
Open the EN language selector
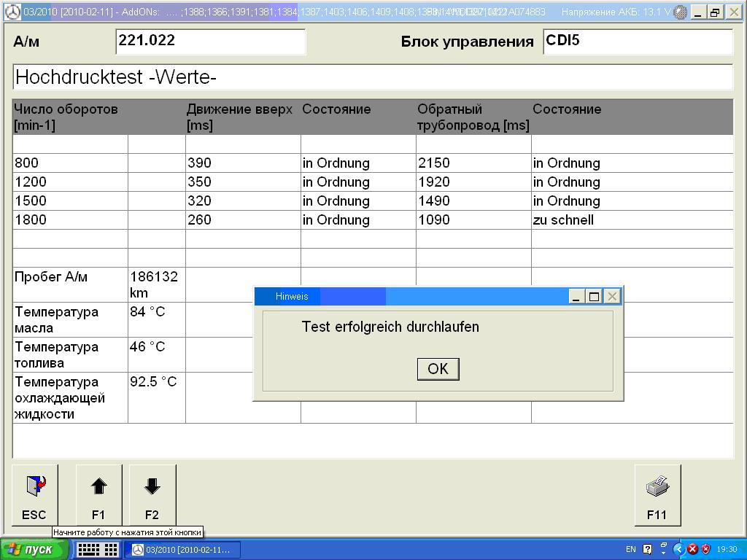click(630, 549)
